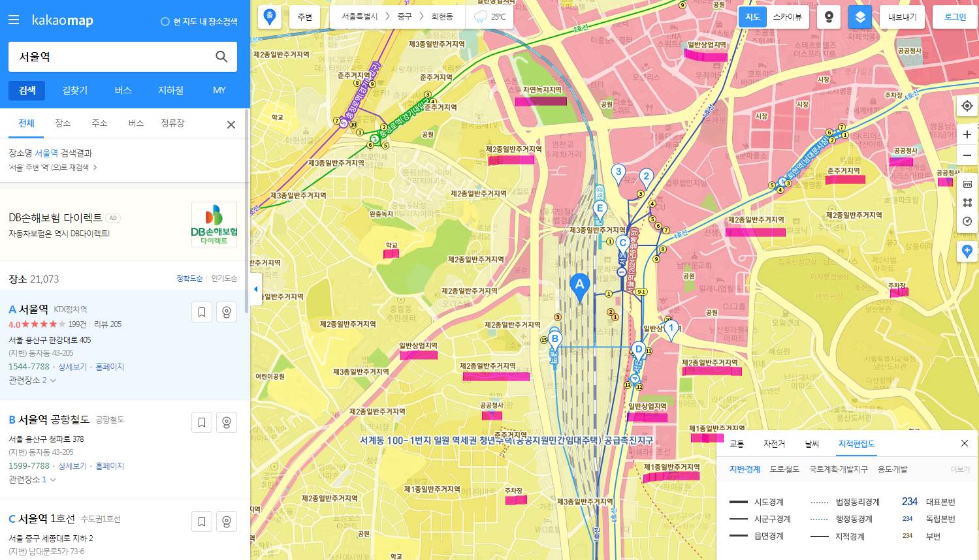Screen dimensions: 979x560
Task: Bookmark the 서울역 KTX result
Action: [202, 312]
